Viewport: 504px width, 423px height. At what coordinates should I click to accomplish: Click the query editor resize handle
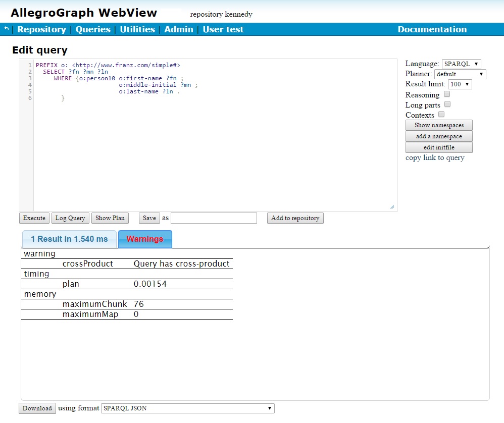coord(392,206)
